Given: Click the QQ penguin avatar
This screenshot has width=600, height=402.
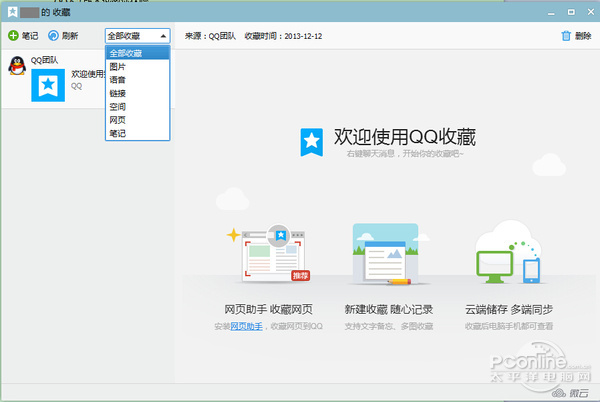Looking at the screenshot, I should pyautogui.click(x=17, y=65).
